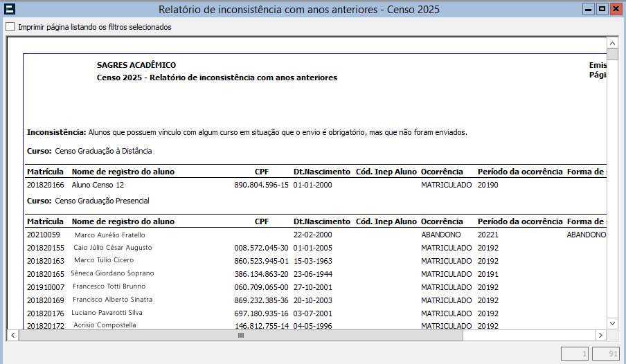626x364 pixels.
Task: Click the horizontal scrollbar right arrow
Action: (600, 335)
